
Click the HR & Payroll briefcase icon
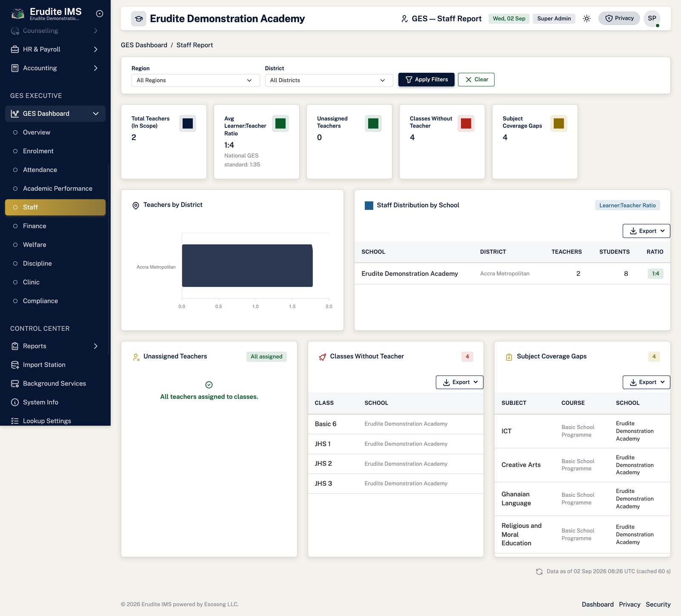[15, 49]
